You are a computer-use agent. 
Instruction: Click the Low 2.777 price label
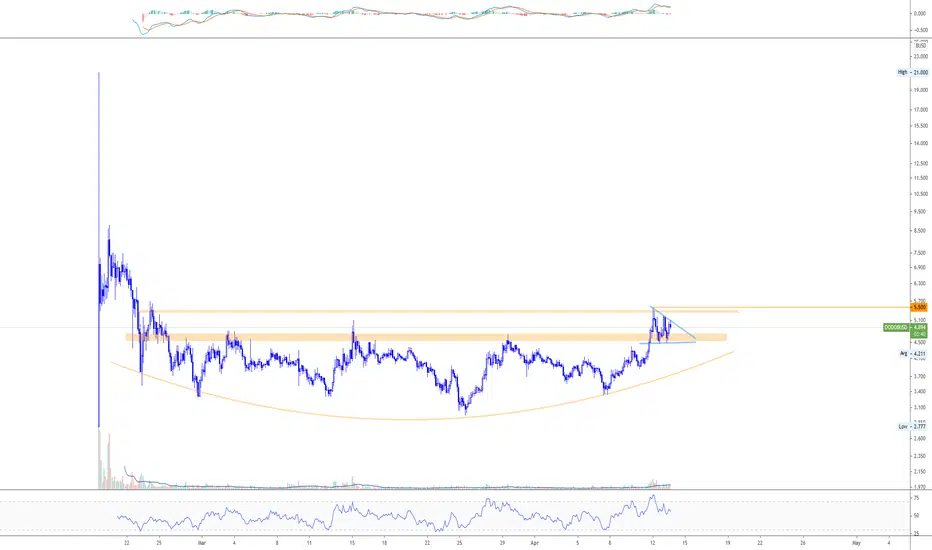click(912, 426)
